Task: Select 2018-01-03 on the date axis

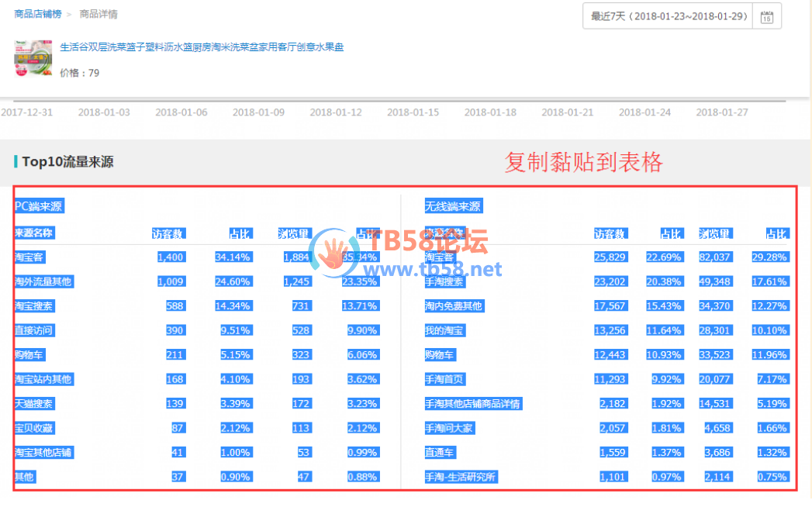Action: pyautogui.click(x=104, y=112)
